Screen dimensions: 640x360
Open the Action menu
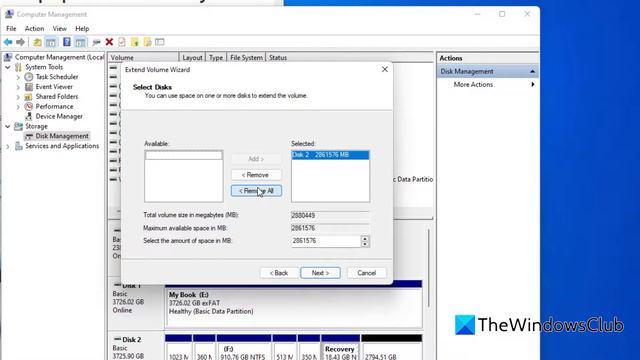(34, 29)
